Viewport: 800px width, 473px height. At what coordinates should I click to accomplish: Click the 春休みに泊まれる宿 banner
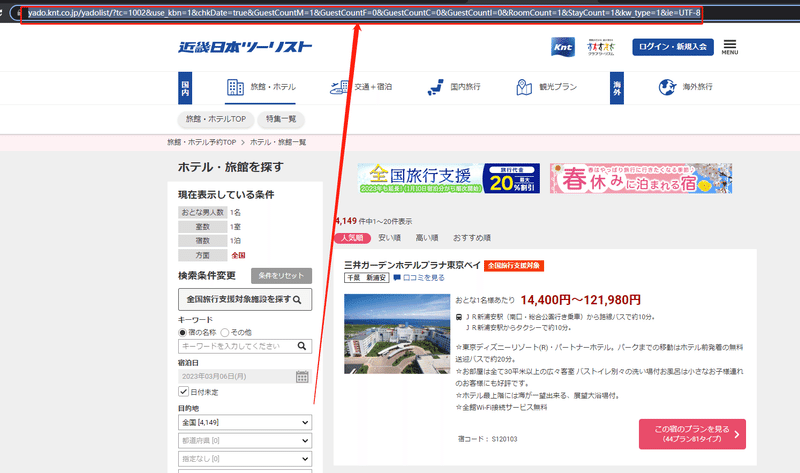[x=641, y=178]
